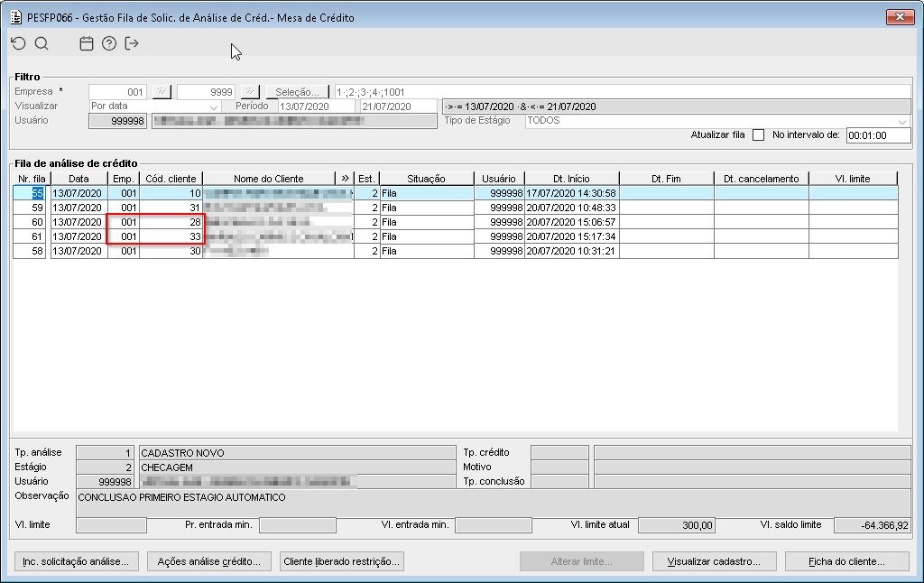The height and width of the screenshot is (583, 924).
Task: Click the interval field showing 00:01:00
Action: (x=878, y=135)
